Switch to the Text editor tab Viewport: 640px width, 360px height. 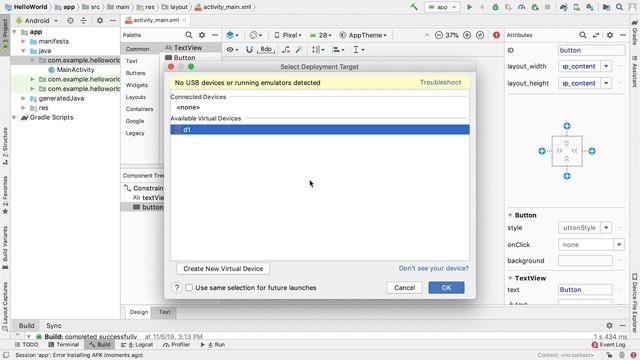(x=164, y=312)
